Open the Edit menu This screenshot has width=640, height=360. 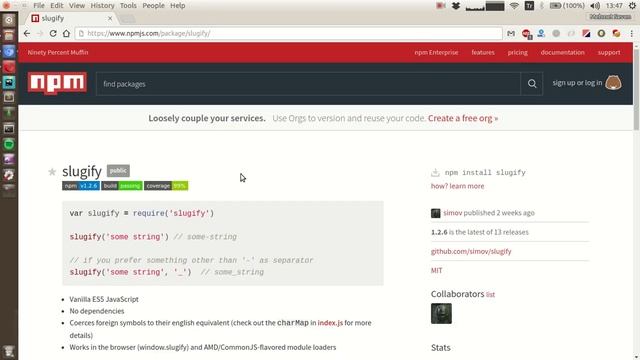click(x=56, y=6)
